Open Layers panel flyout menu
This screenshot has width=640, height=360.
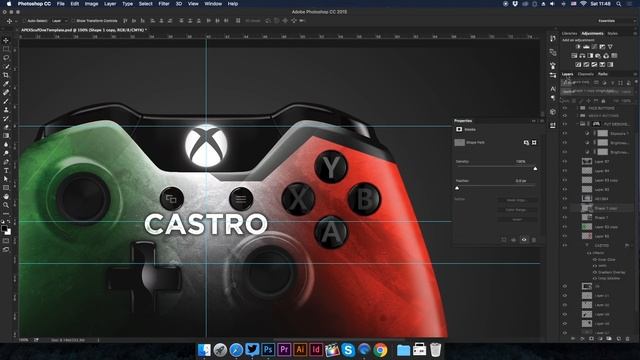635,74
